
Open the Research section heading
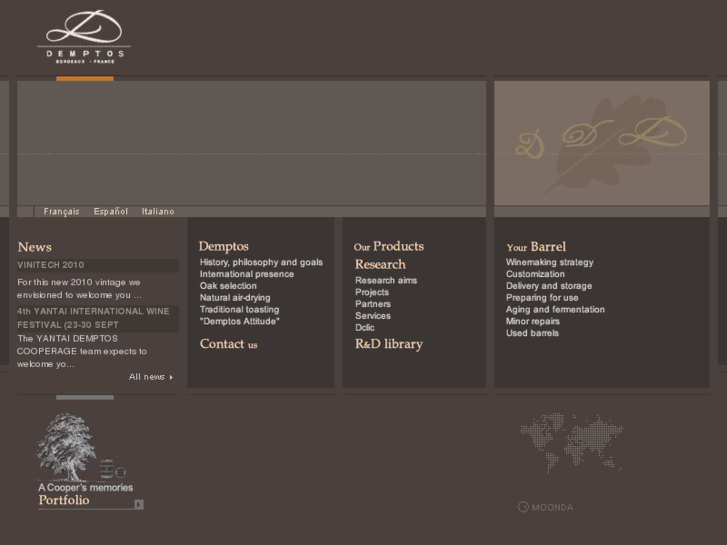(x=380, y=264)
